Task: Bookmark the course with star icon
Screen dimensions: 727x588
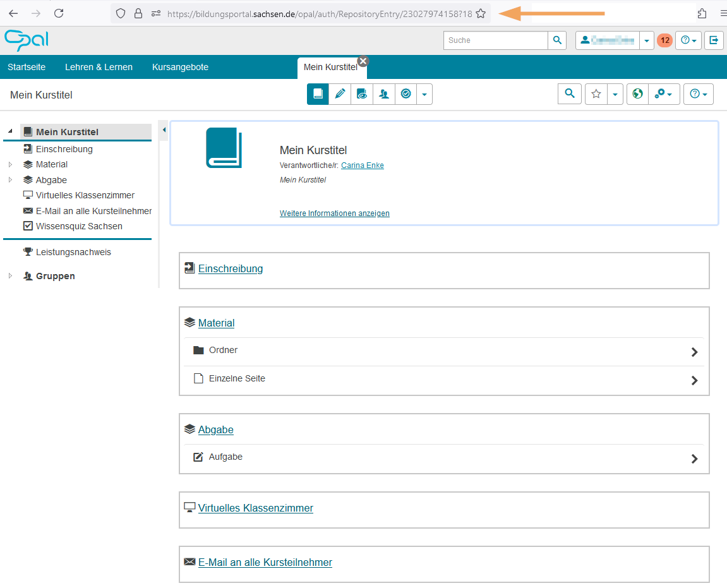Action: tap(596, 94)
